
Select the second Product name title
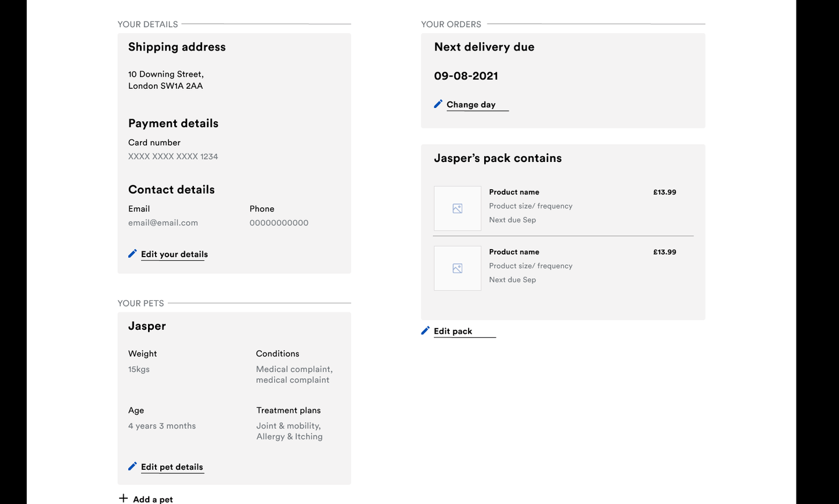[x=514, y=252]
